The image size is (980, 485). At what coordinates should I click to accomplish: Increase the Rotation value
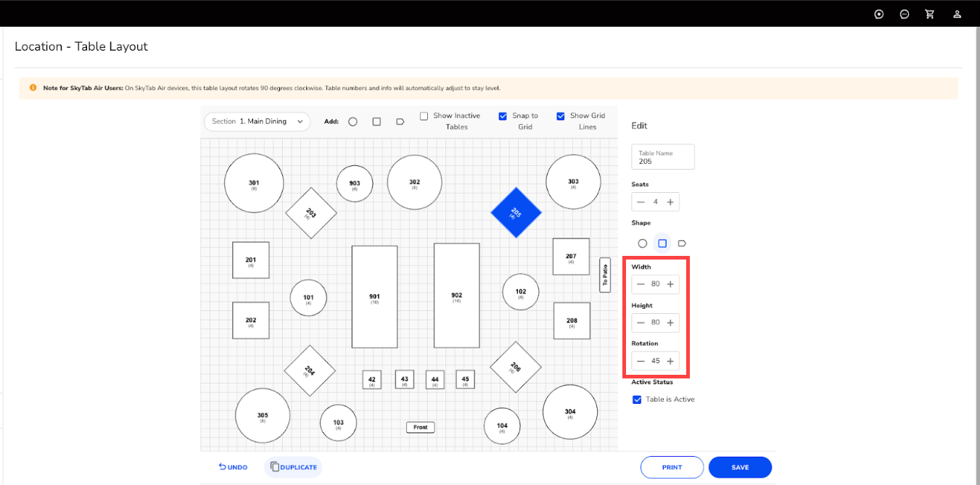point(670,361)
